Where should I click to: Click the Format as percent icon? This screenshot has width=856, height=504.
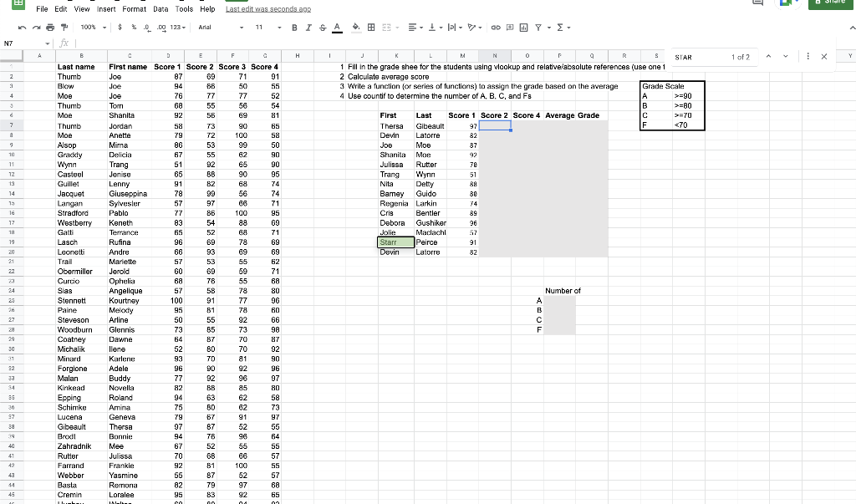133,27
